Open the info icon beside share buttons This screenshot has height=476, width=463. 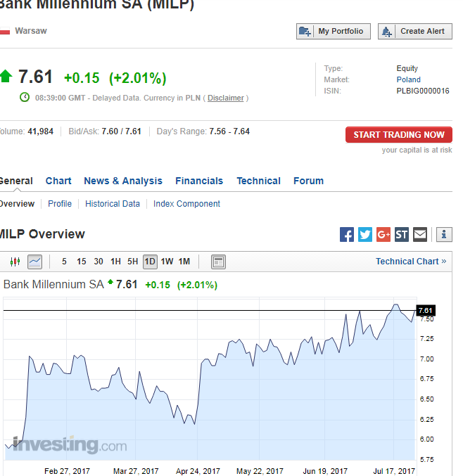tap(444, 234)
